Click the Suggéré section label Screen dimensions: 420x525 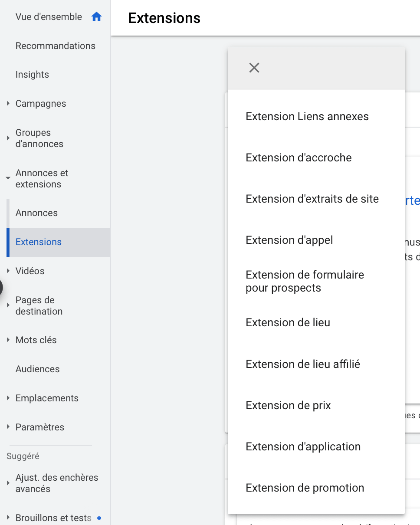coord(23,456)
